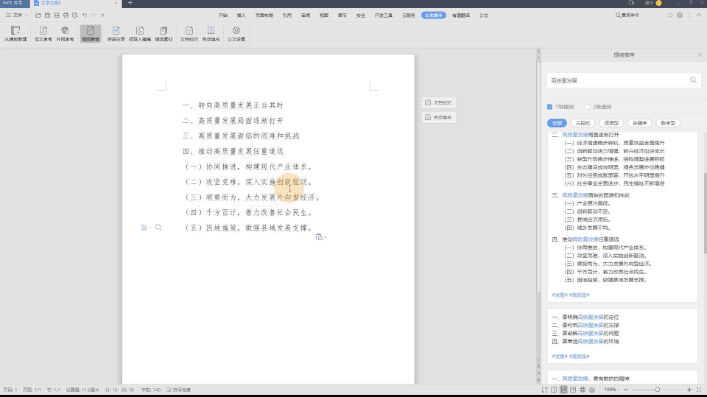
Task: Click the blue hashtag tags under first outline card
Action: pos(570,295)
